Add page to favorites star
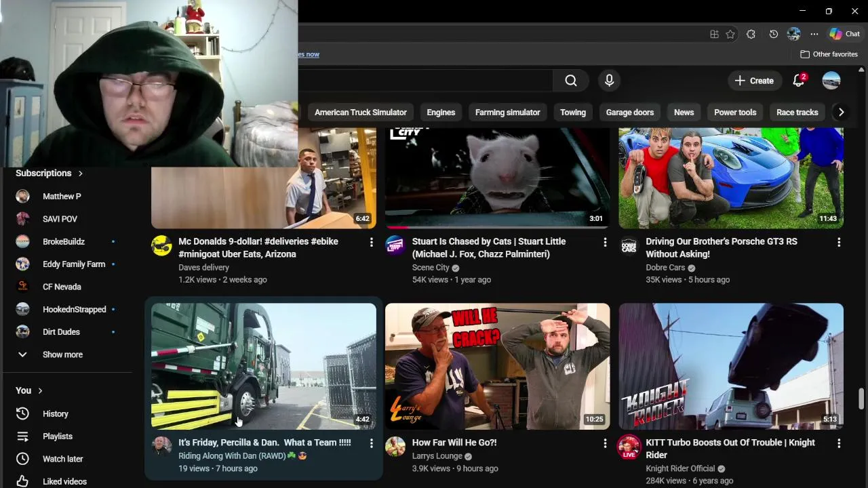This screenshot has width=868, height=488. click(730, 34)
